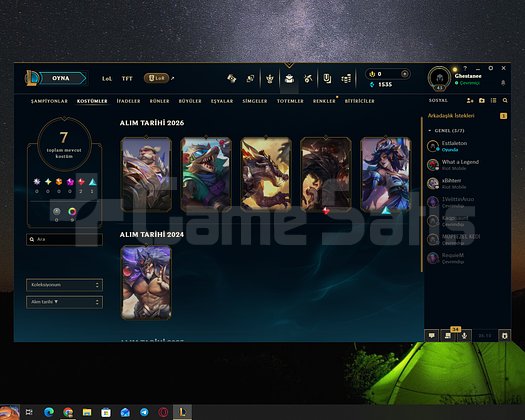Open the ŞAMPİYONLAR tab
The height and width of the screenshot is (420, 525).
point(49,101)
